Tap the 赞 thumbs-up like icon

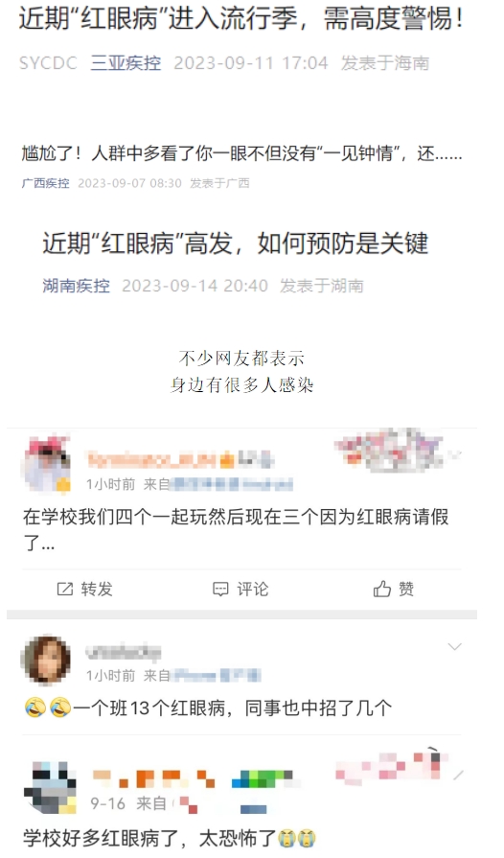pos(382,589)
